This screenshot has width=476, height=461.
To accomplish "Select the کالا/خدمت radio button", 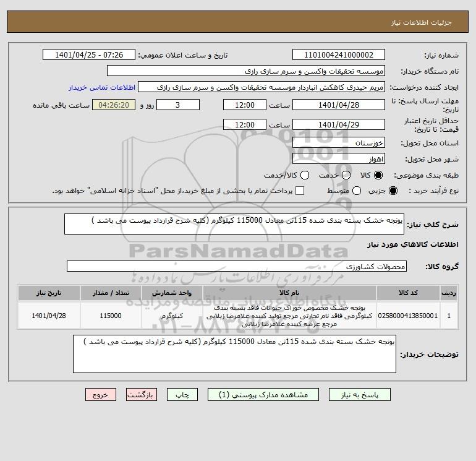I will [305, 175].
